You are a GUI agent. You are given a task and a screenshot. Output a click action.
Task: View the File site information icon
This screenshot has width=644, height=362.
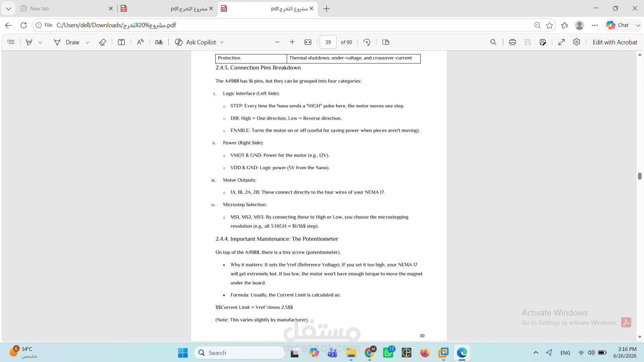[x=44, y=25]
